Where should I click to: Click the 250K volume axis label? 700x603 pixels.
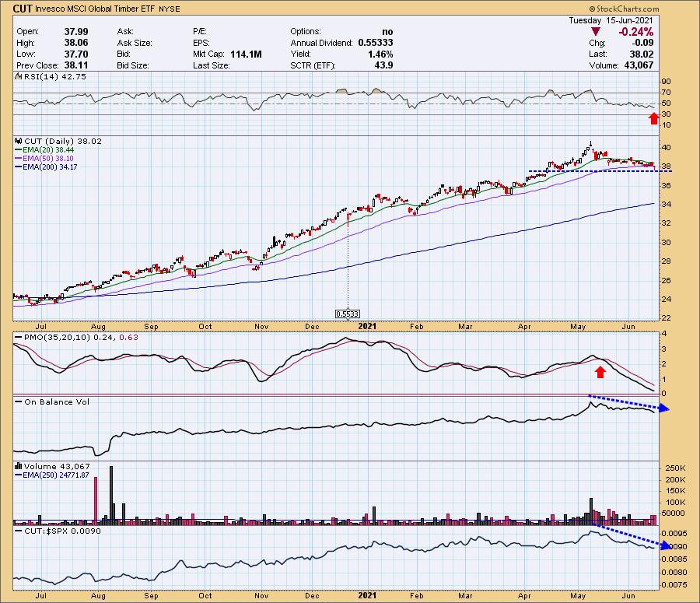675,468
